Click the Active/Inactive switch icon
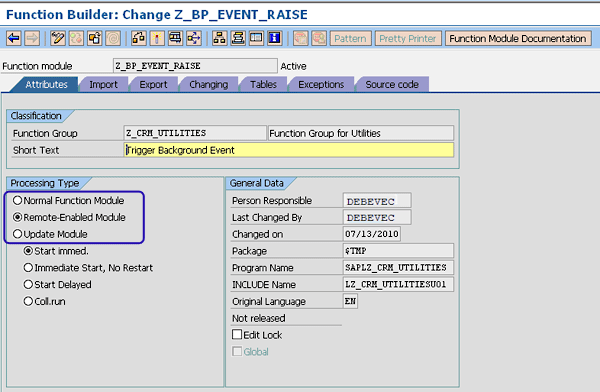 pyautogui.click(x=76, y=38)
